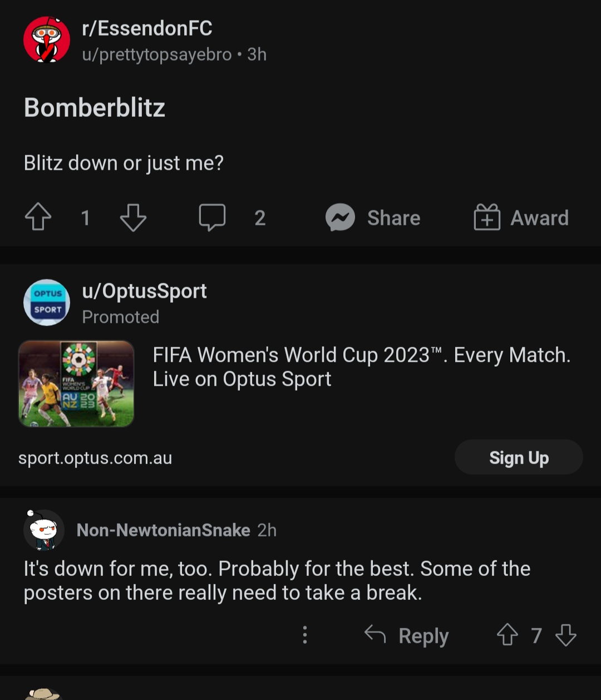Screen dimensions: 601x700
Task: Reply to Non-NewtonianSnake's comment
Action: (407, 635)
